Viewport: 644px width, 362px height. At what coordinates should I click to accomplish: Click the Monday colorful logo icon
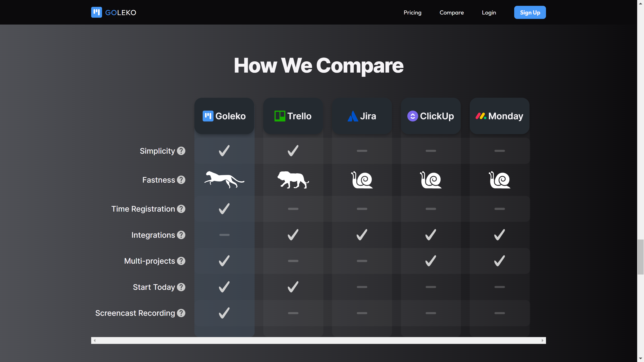(481, 116)
